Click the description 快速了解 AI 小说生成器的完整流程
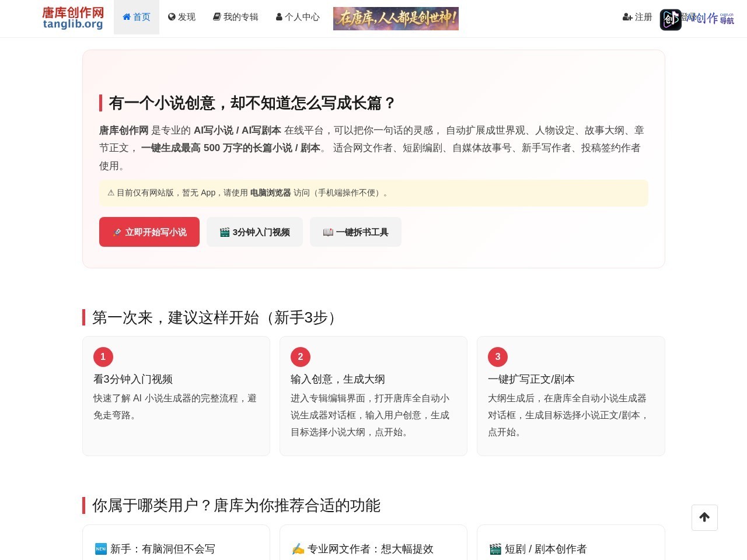747x560 pixels. tap(176, 407)
